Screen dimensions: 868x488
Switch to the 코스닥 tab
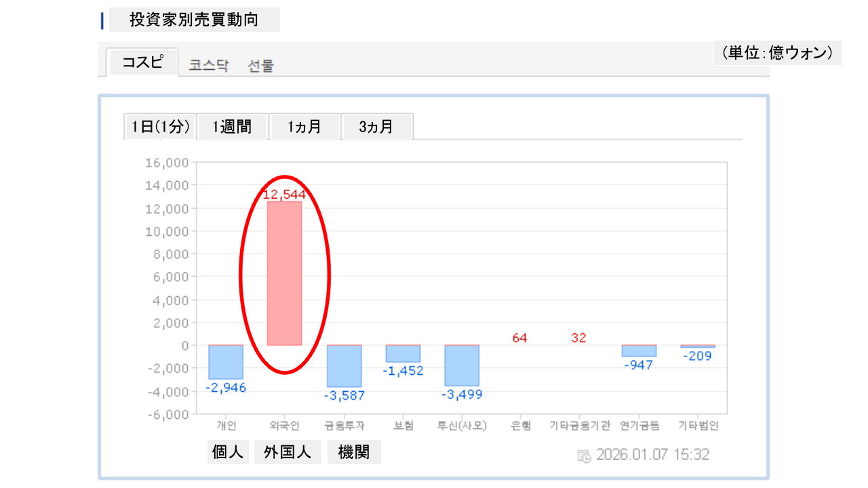[209, 66]
